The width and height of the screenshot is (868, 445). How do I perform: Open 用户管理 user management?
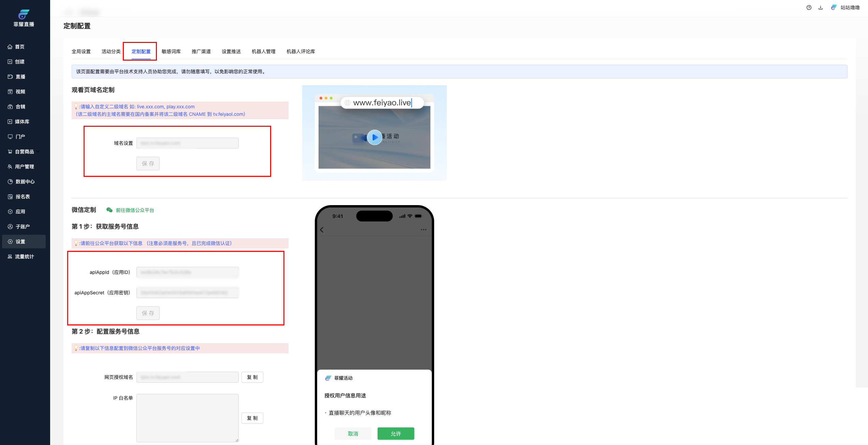[x=24, y=167]
